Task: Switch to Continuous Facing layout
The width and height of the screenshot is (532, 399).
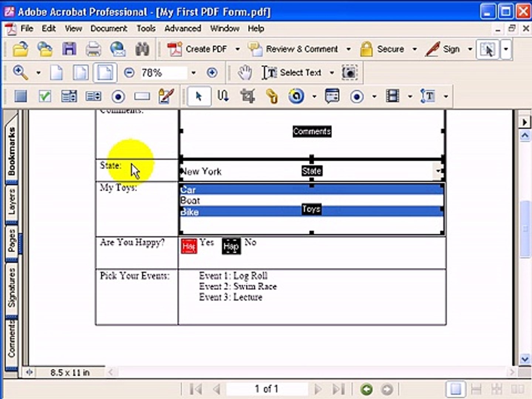Action: point(497,389)
